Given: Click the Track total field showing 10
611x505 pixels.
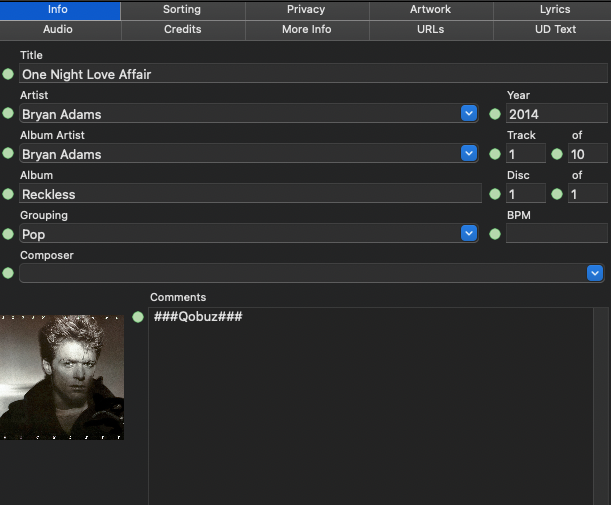Looking at the screenshot, I should (x=588, y=154).
